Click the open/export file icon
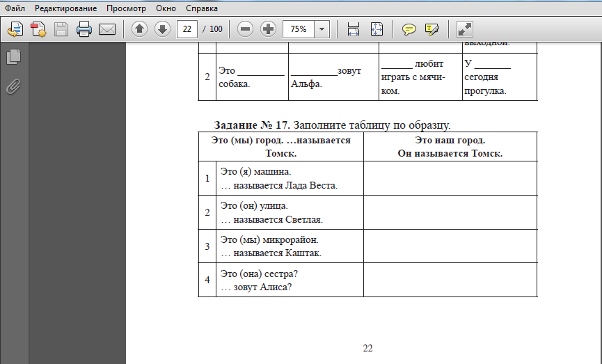The width and height of the screenshot is (602, 364). [15, 29]
